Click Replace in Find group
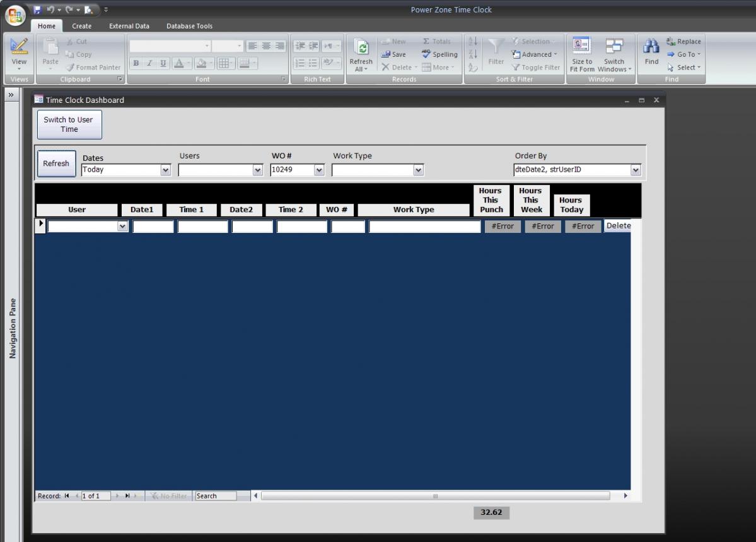 (683, 42)
